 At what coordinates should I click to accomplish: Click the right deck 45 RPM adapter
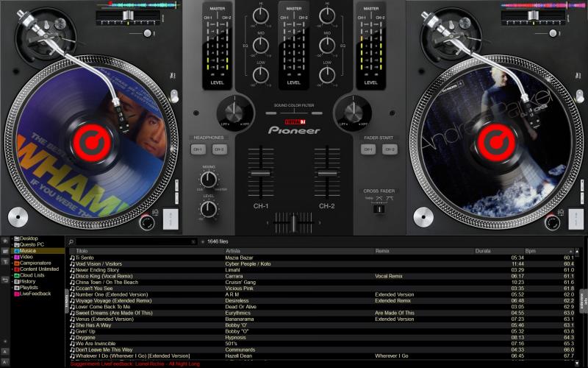[423, 217]
